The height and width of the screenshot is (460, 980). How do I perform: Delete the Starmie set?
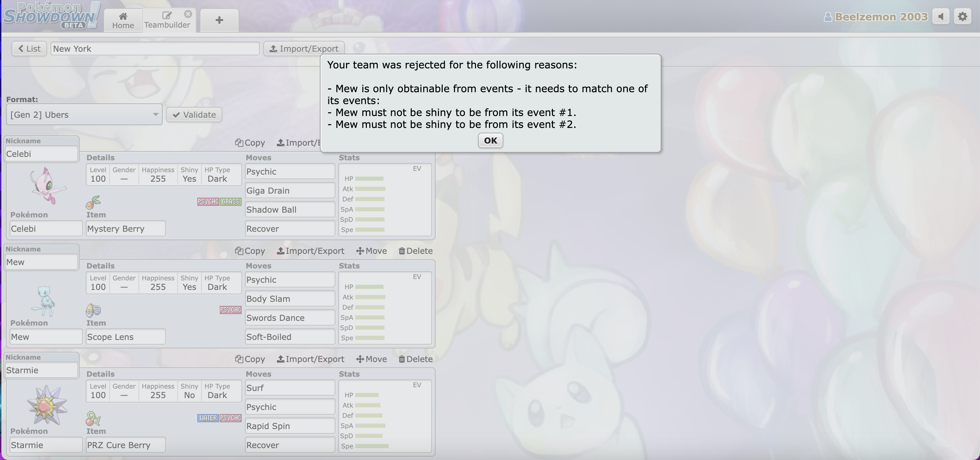coord(415,359)
